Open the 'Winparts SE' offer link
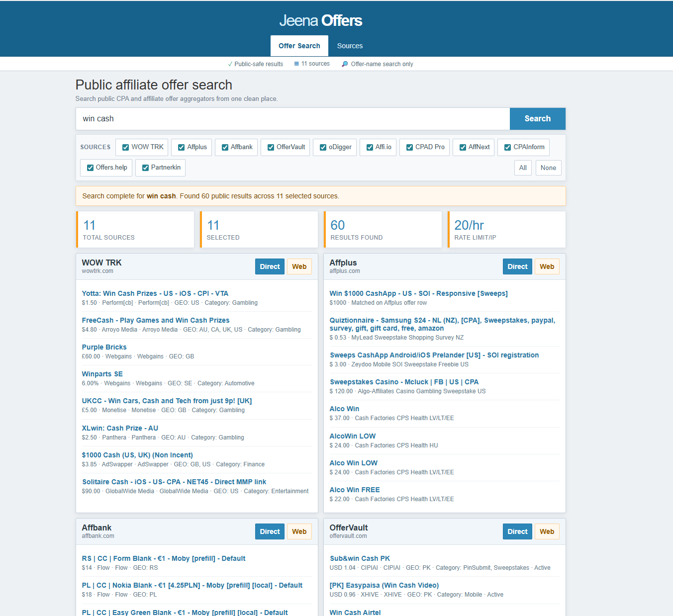Viewport: 673px width, 616px height. (102, 374)
